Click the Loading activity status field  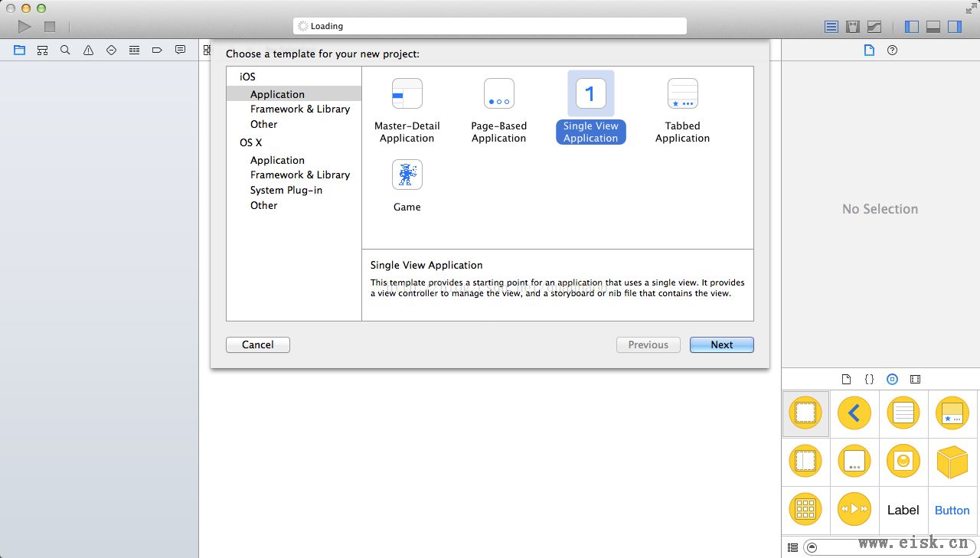pos(490,26)
